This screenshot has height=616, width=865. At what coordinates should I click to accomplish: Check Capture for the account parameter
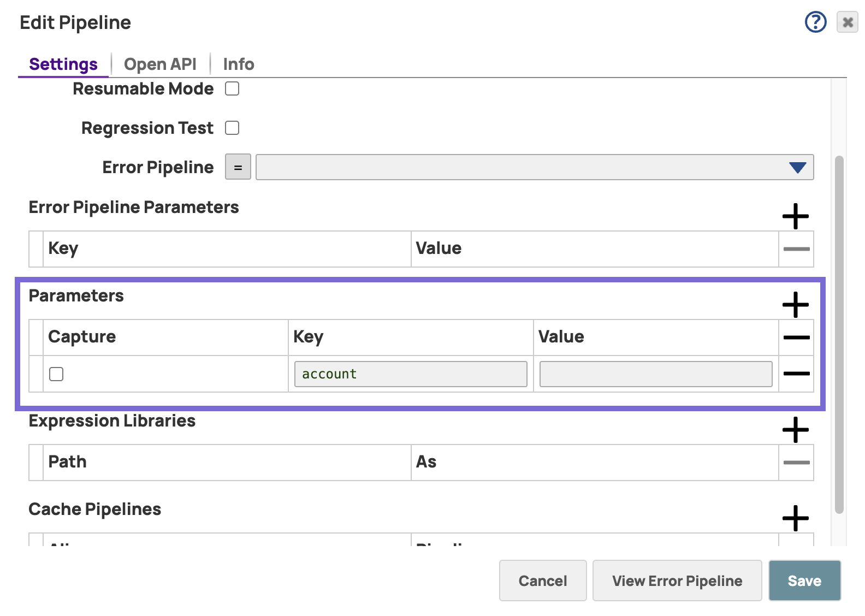tap(56, 374)
